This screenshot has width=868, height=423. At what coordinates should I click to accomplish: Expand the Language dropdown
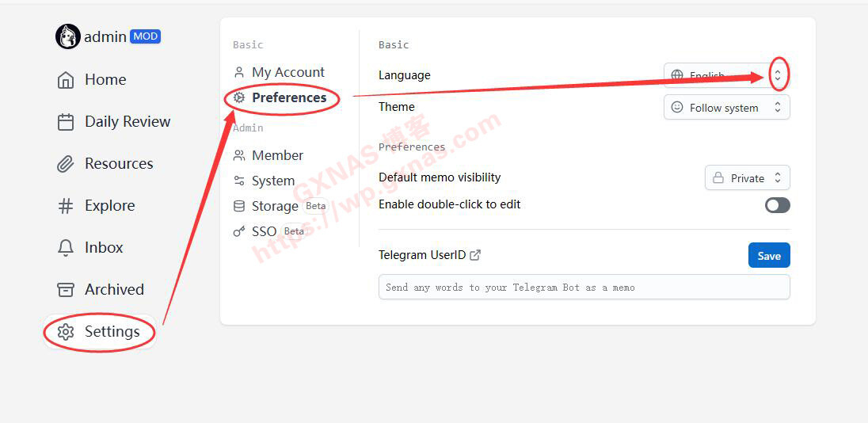pos(726,76)
